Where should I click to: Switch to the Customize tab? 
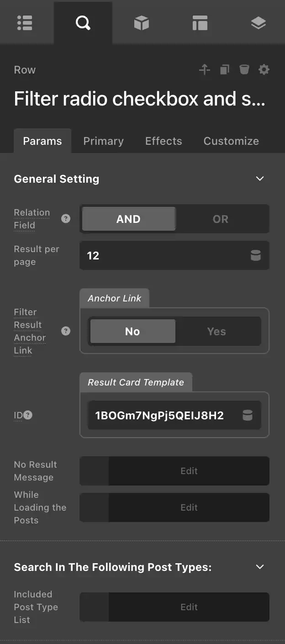click(231, 141)
